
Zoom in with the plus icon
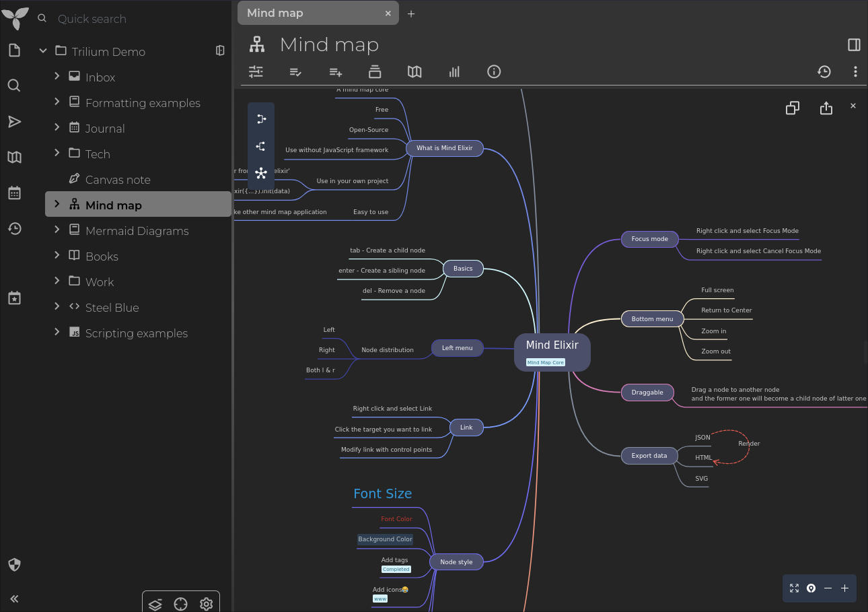pos(844,588)
